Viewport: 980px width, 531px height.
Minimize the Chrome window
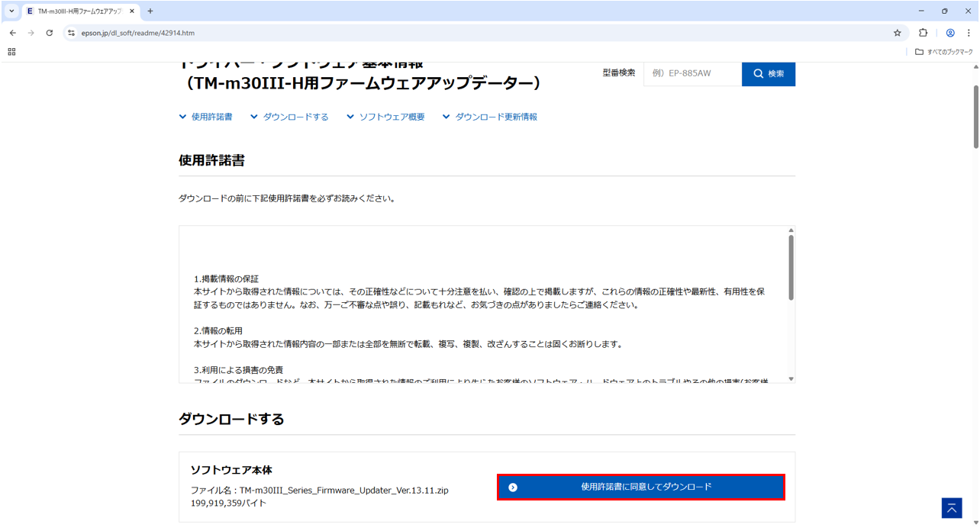pos(921,11)
